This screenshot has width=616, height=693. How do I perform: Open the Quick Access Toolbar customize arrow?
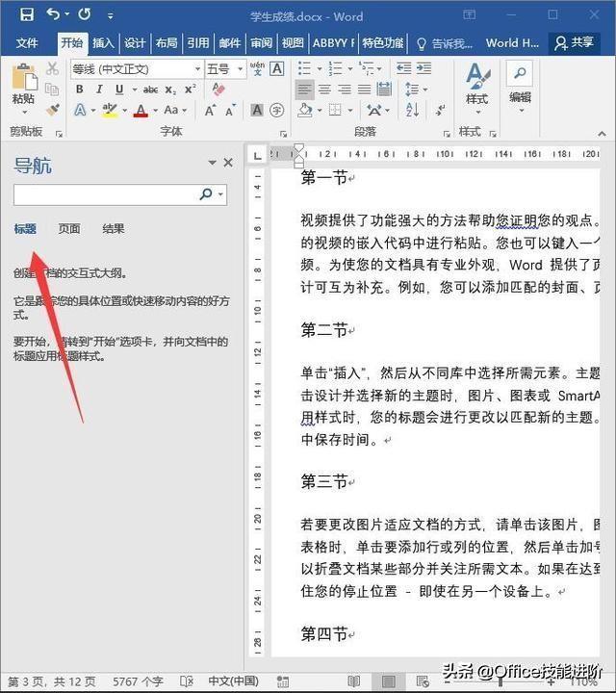pyautogui.click(x=110, y=16)
